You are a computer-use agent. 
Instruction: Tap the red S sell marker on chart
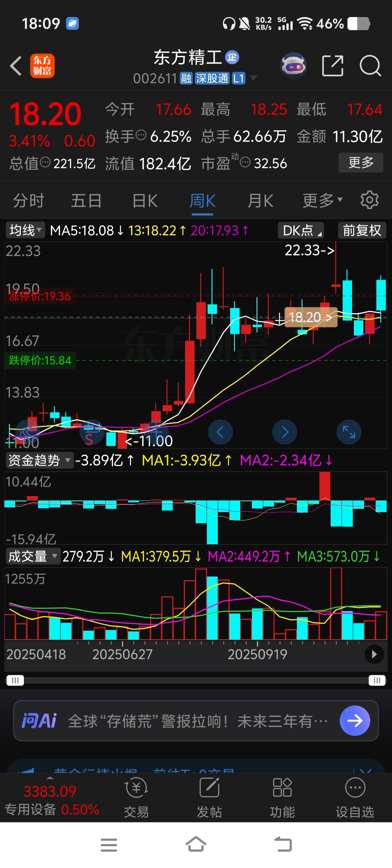[89, 439]
